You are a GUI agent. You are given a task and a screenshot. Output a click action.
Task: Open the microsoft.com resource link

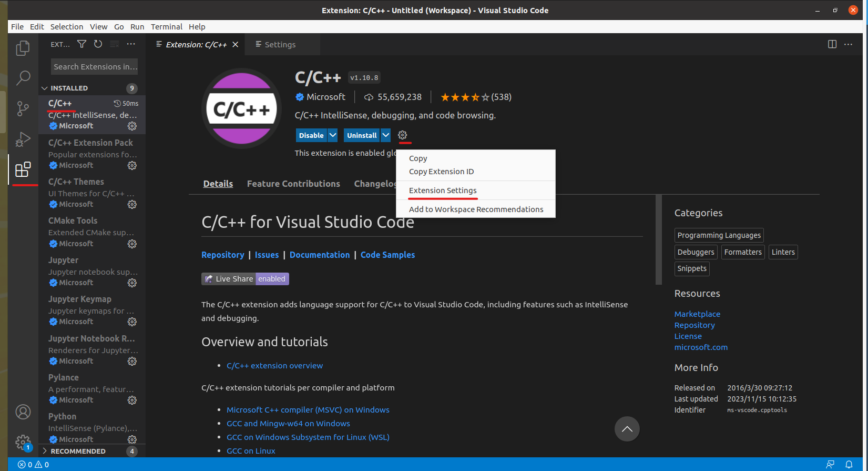[x=701, y=347]
